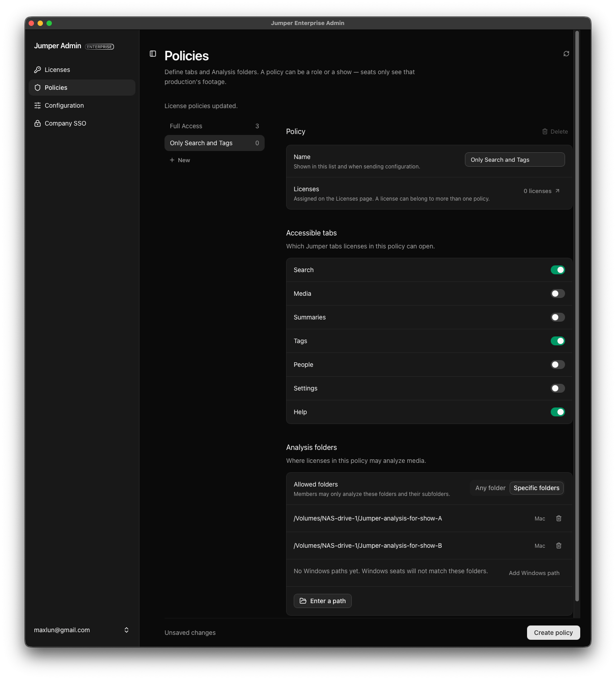The width and height of the screenshot is (616, 680).
Task: Click the Mac label for show-B path
Action: pos(540,546)
